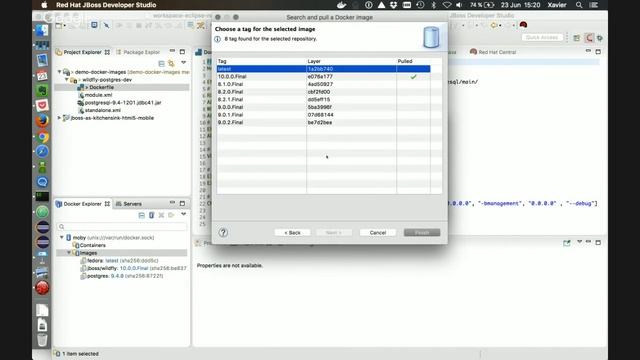Open the Red Hat Central tab
This screenshot has width=640, height=360.
(493, 52)
